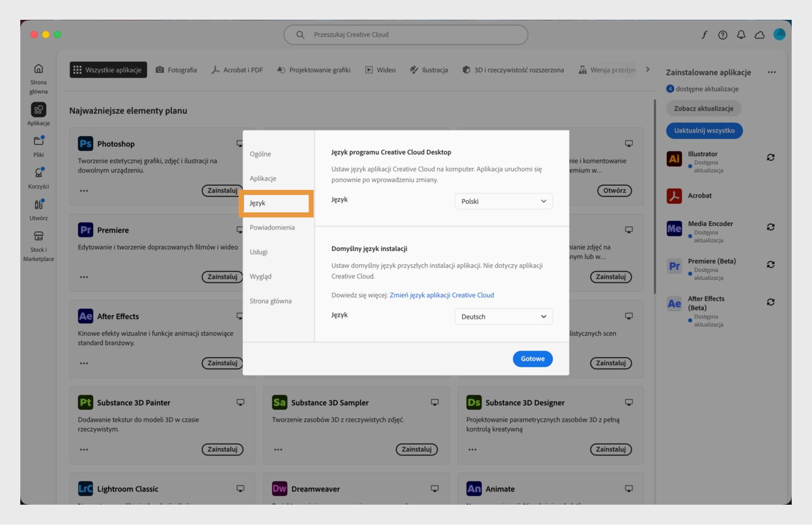
Task: Select the Usługi preferences tab
Action: coord(258,252)
